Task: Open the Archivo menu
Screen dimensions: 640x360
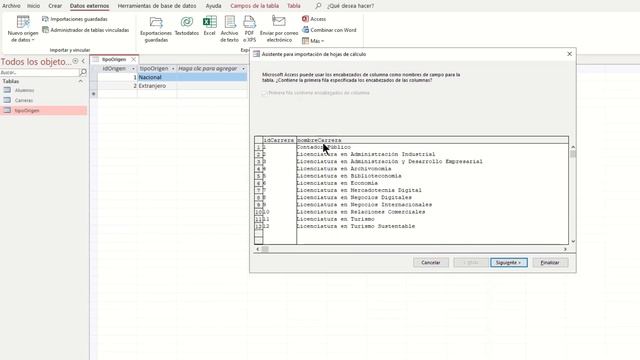Action: (x=11, y=6)
